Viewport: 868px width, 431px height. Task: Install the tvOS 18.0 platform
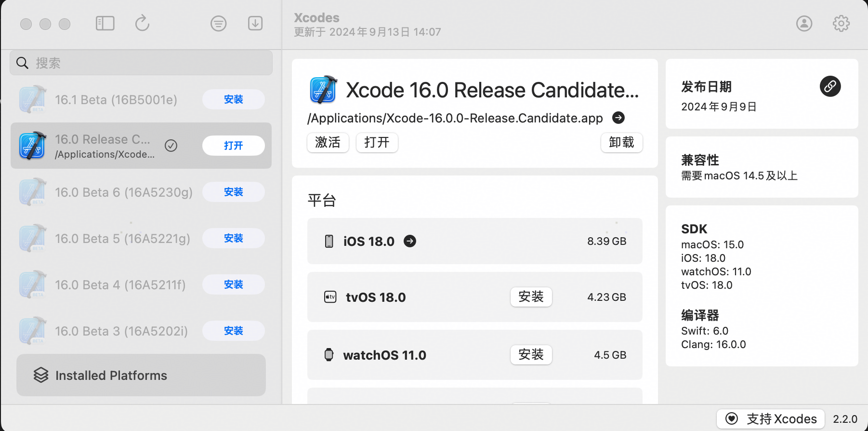pyautogui.click(x=531, y=297)
